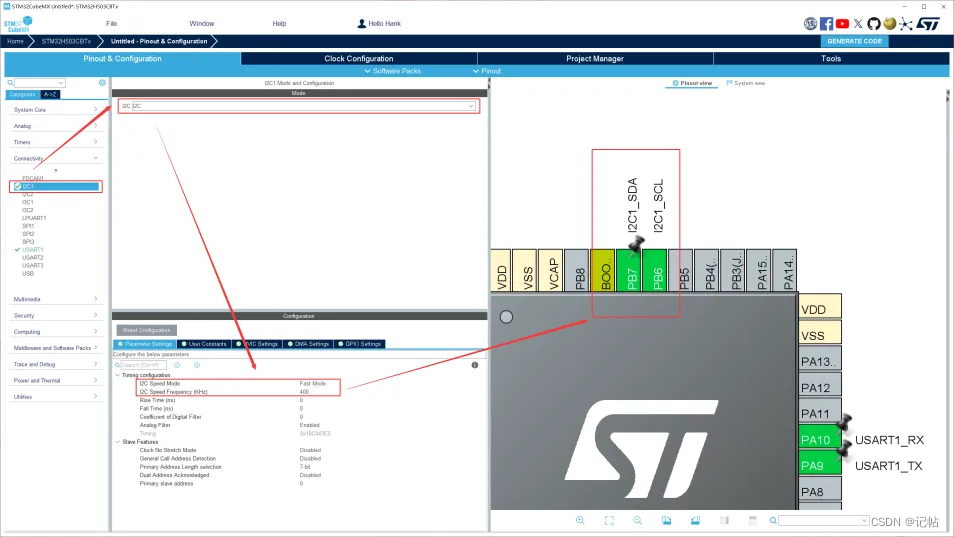Switch to Project Manager tab
This screenshot has width=954, height=537.
tap(594, 59)
